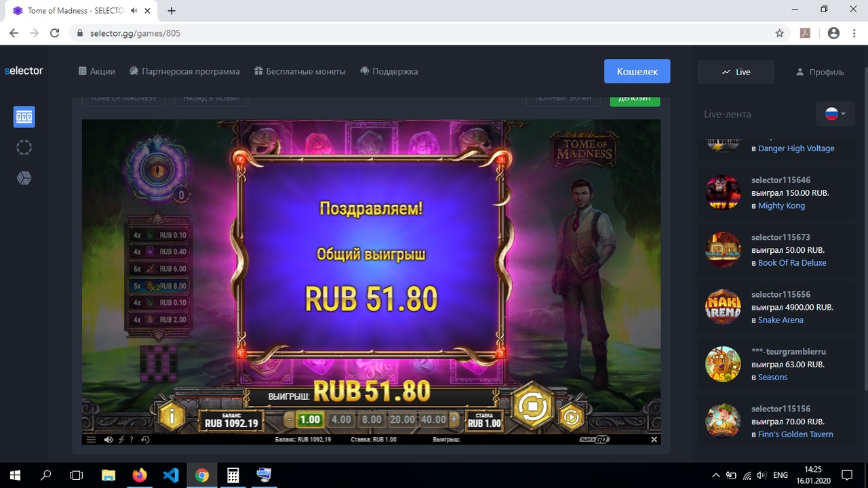Click the 6x RUB 6.00 win row
This screenshot has height=488, width=868.
(x=159, y=268)
